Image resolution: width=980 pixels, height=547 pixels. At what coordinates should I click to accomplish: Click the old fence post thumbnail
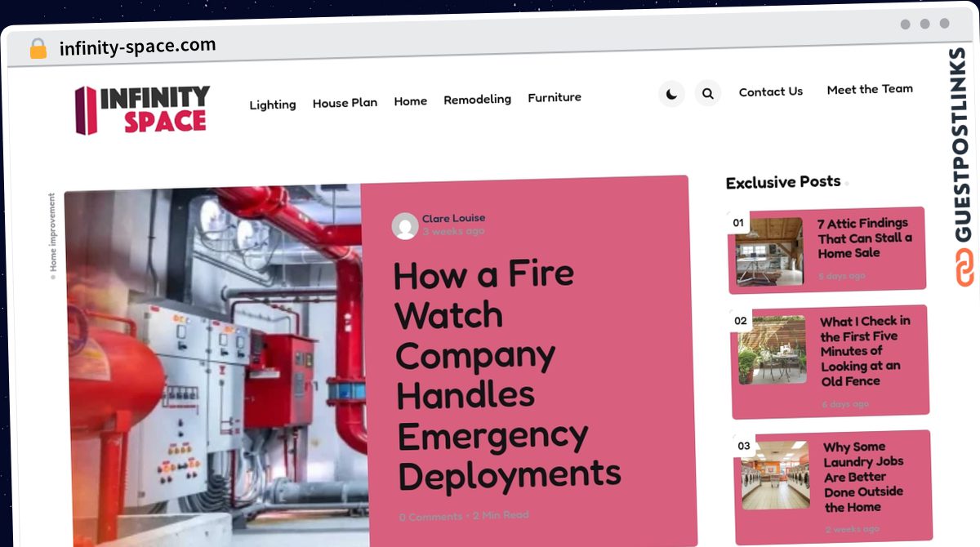pyautogui.click(x=772, y=349)
